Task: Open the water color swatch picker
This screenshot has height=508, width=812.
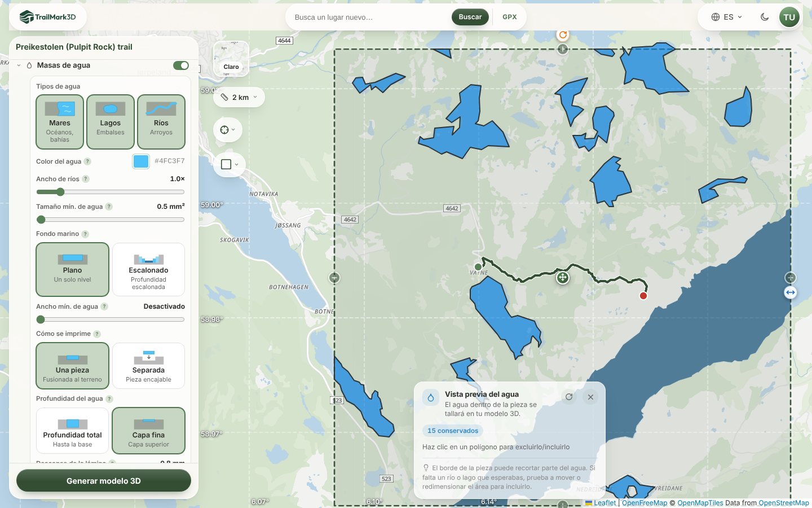Action: (141, 161)
